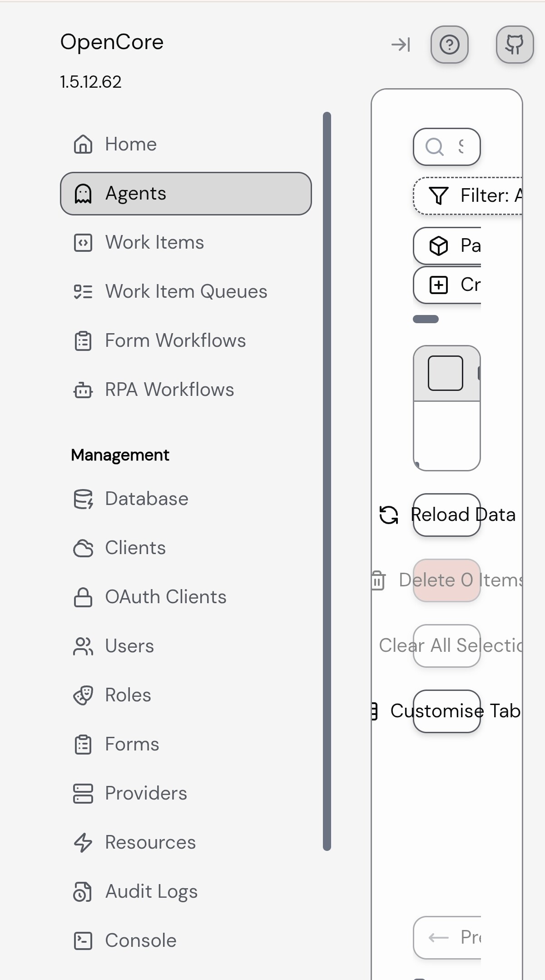
Task: Click the Database icon in Management
Action: pos(83,499)
